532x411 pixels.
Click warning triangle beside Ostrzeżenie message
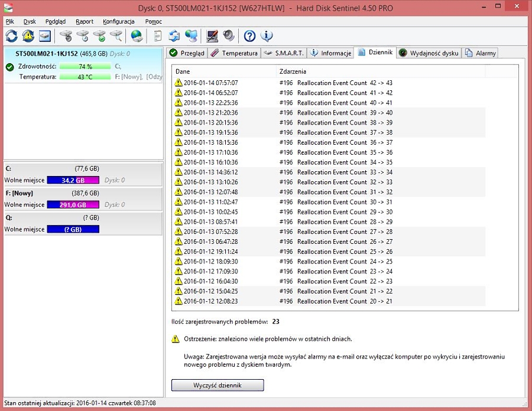[176, 339]
